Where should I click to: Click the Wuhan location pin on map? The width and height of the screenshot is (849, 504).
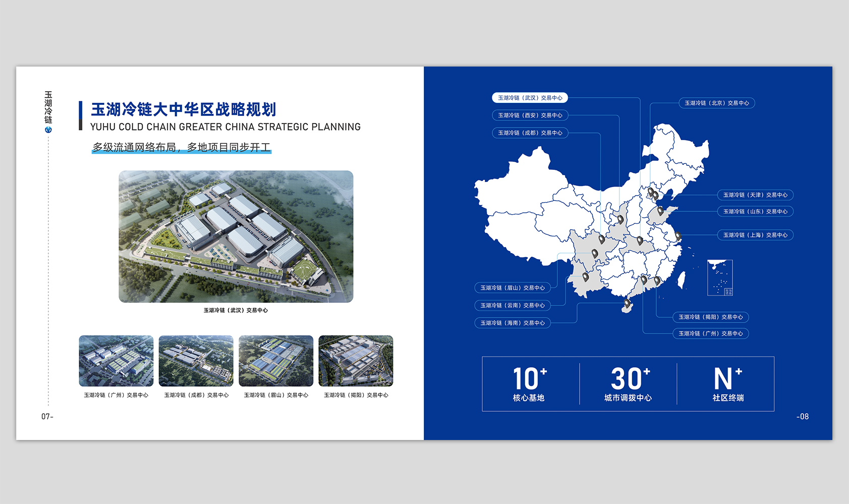tap(640, 240)
